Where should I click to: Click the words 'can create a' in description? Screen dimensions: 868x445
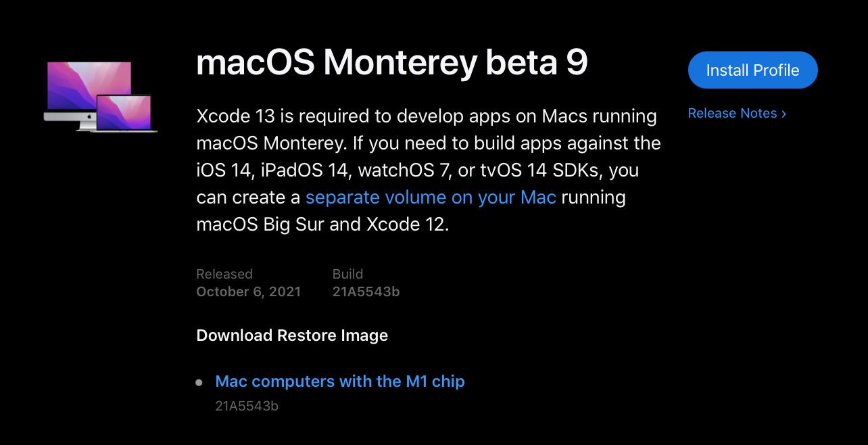click(248, 197)
